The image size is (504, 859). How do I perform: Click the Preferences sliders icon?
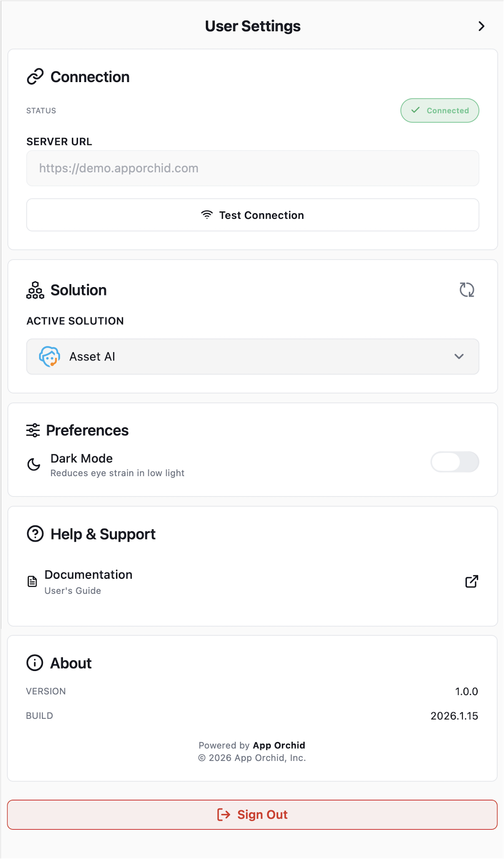[x=33, y=430]
